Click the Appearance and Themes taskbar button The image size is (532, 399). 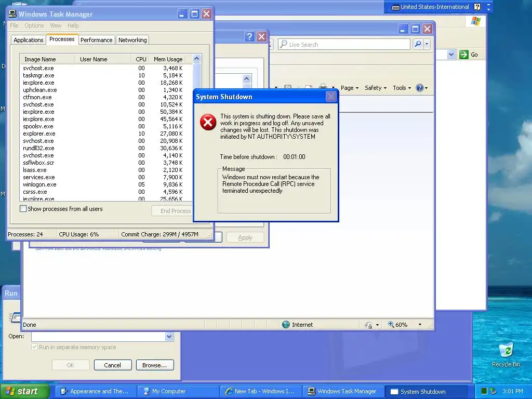pos(96,391)
